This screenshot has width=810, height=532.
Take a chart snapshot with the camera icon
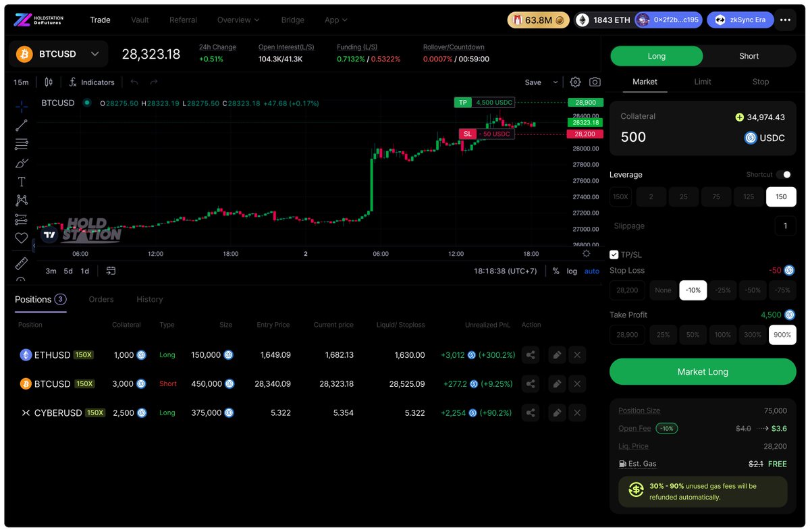click(595, 82)
